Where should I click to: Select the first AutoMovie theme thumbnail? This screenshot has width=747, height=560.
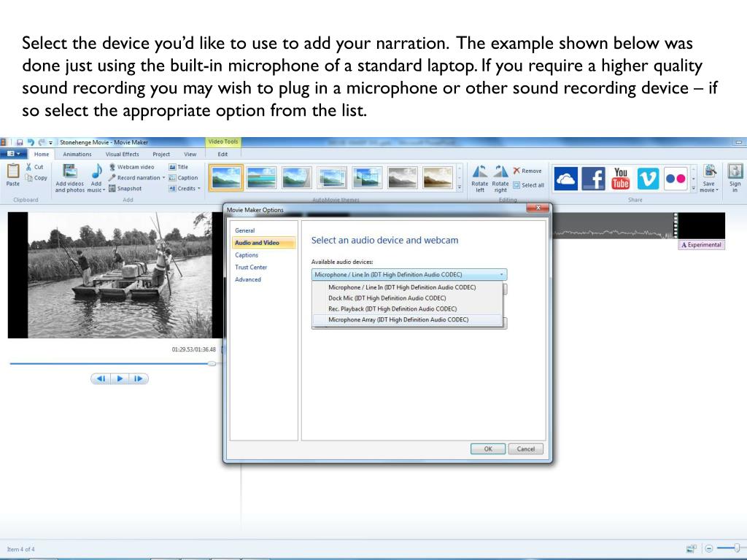coord(226,178)
